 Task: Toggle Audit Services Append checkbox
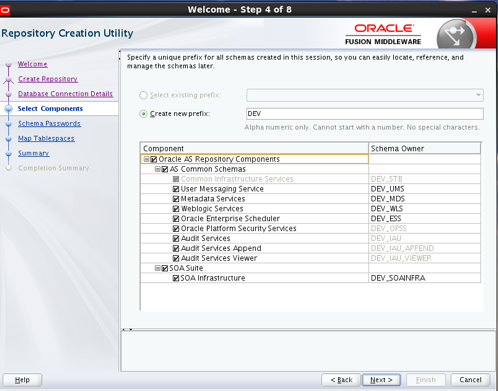(x=176, y=248)
